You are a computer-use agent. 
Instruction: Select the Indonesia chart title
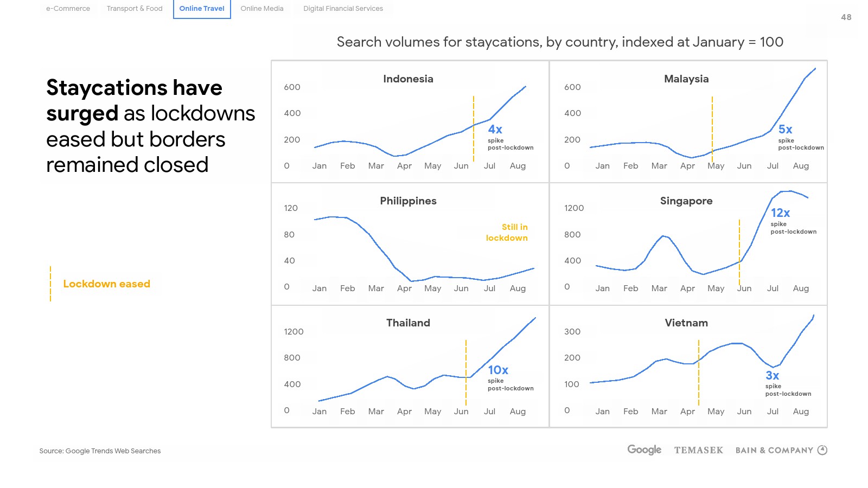point(408,79)
